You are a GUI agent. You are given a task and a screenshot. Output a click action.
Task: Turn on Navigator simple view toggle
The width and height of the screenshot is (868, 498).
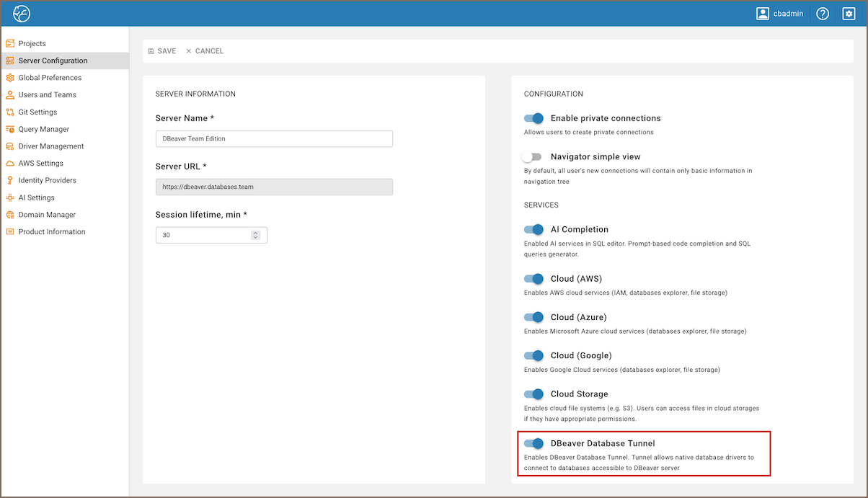[532, 156]
